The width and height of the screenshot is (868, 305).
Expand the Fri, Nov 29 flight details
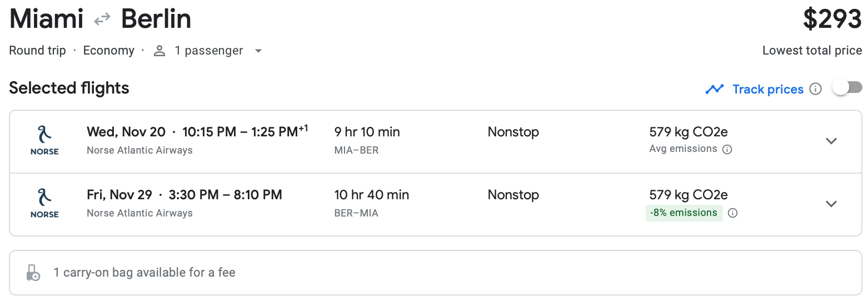click(x=831, y=204)
